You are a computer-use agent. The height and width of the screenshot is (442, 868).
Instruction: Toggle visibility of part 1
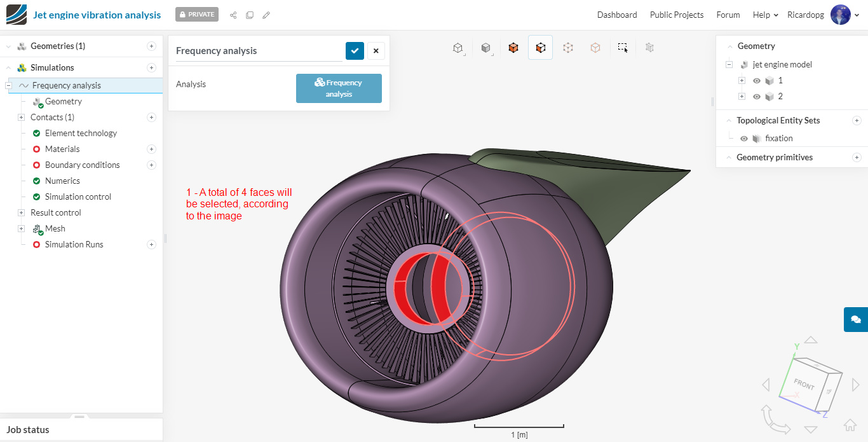pyautogui.click(x=757, y=81)
